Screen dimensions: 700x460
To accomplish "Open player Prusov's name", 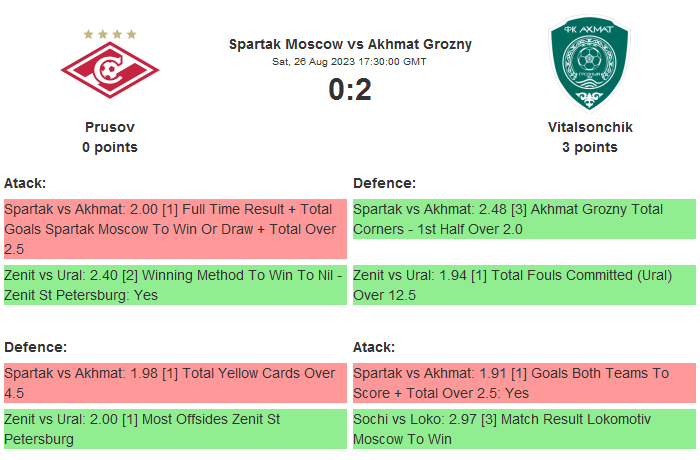I will (110, 127).
